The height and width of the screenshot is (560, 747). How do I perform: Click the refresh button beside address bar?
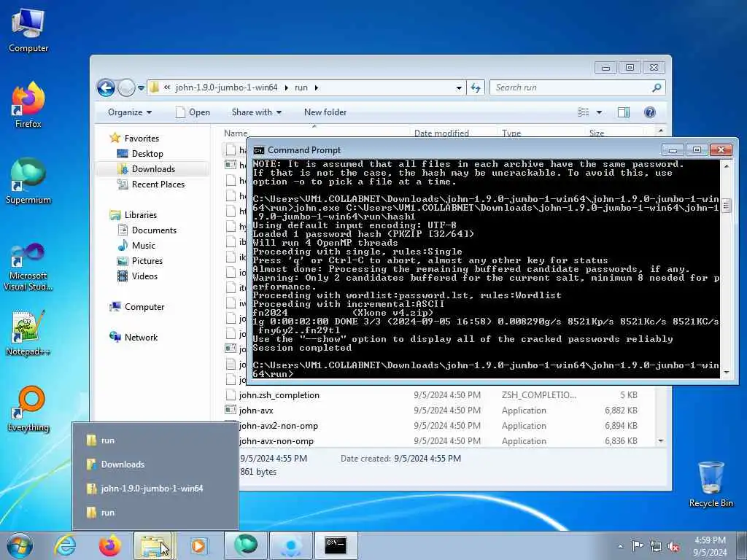tap(476, 87)
